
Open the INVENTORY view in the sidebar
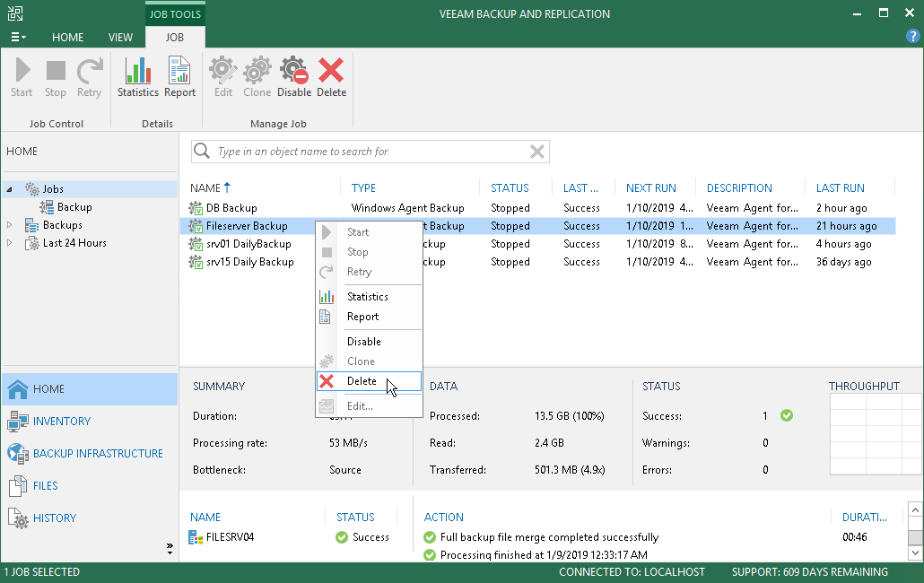[x=90, y=421]
